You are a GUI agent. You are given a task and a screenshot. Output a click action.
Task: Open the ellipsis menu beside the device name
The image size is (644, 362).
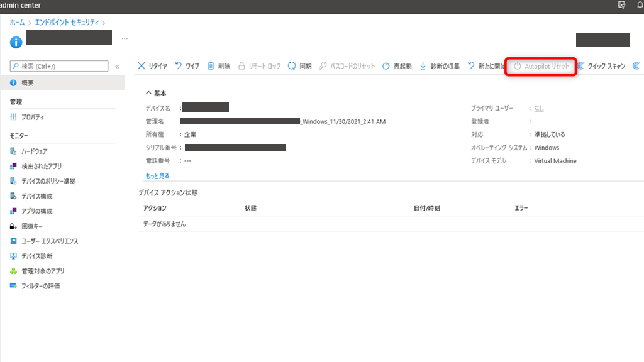(125, 39)
